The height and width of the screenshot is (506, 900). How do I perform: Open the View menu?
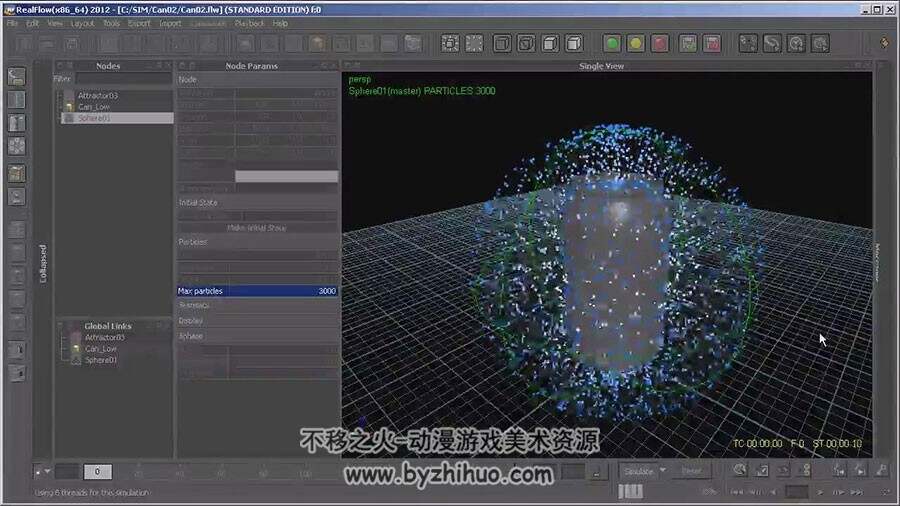coord(55,24)
